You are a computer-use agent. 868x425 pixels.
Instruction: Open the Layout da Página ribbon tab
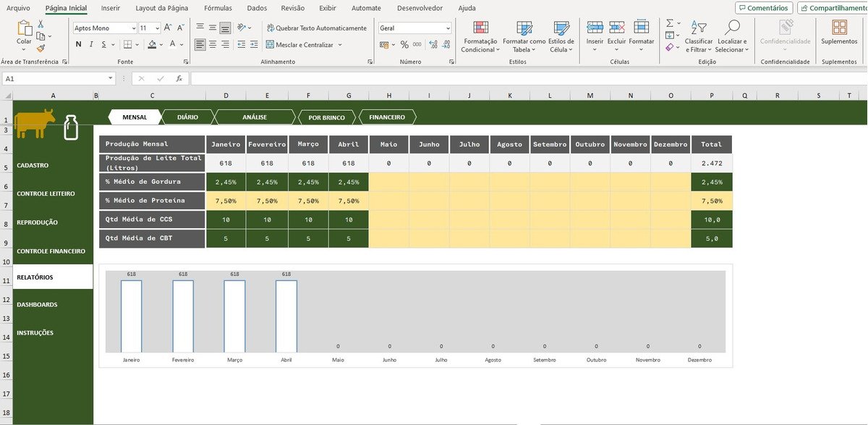click(162, 8)
